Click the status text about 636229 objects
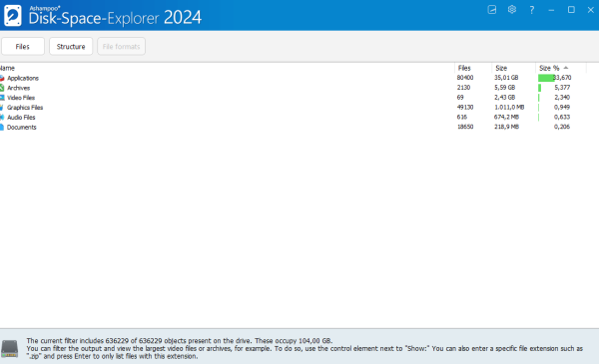 click(x=180, y=341)
